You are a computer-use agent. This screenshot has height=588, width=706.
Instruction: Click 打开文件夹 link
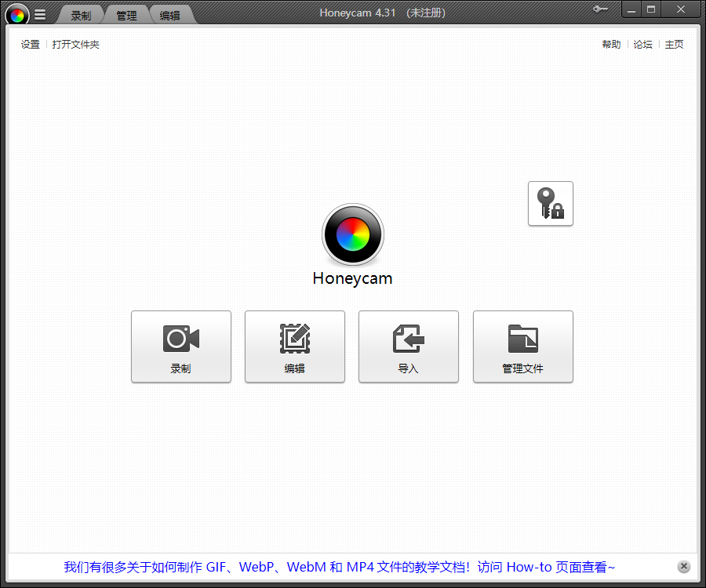click(75, 44)
